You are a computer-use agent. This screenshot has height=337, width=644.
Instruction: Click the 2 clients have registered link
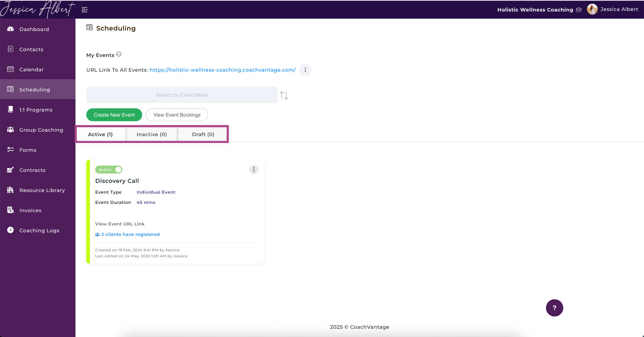[130, 234]
